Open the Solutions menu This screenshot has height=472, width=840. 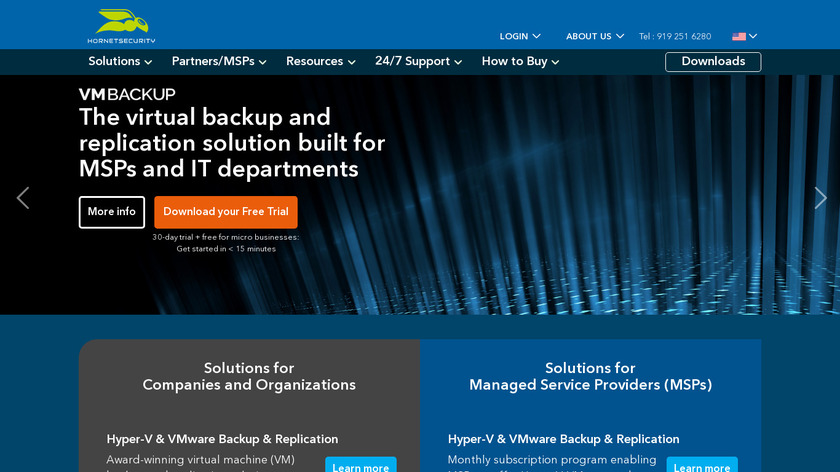click(x=120, y=62)
